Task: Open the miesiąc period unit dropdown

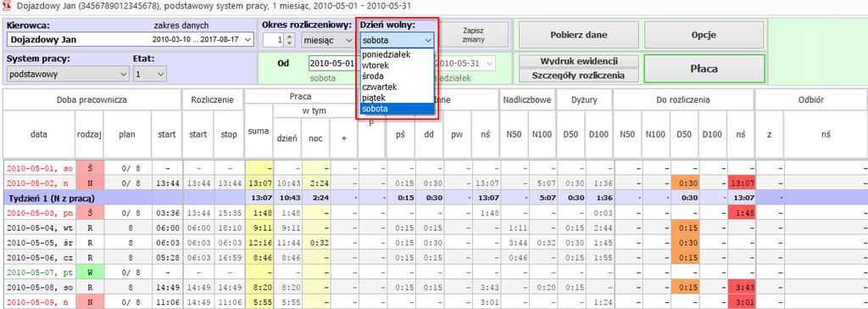Action: tap(329, 40)
